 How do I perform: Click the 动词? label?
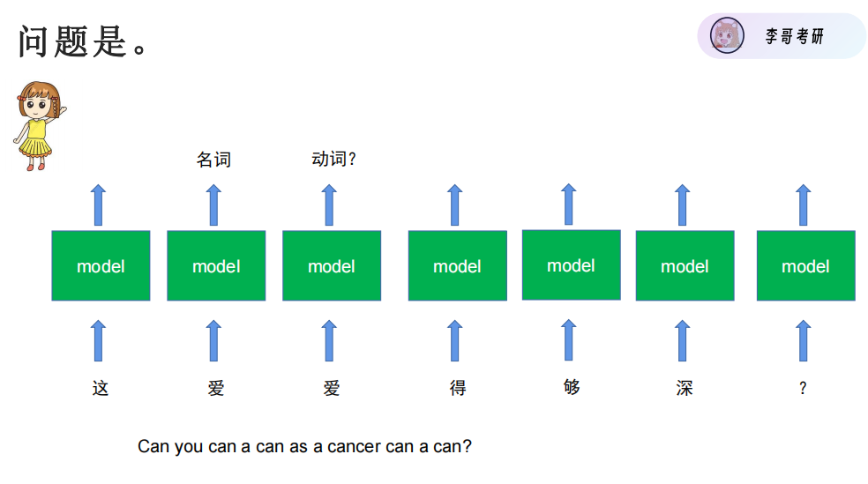point(333,159)
